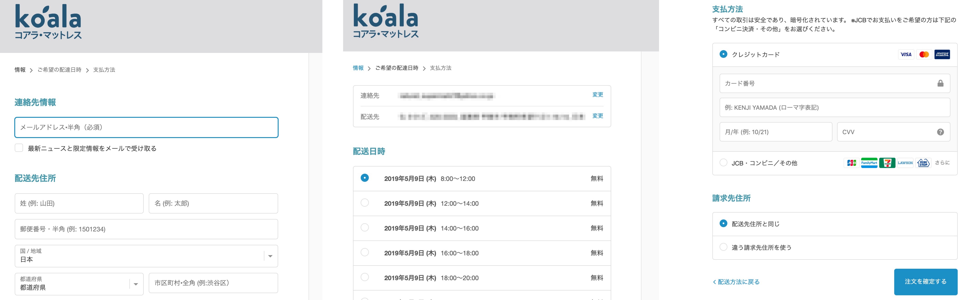Click the メールアドレス email input field
Screen dimensions: 980x300
coord(146,127)
